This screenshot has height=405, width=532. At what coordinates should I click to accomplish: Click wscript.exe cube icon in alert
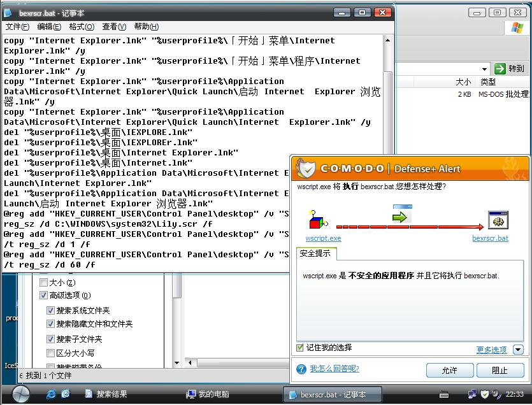tap(319, 220)
